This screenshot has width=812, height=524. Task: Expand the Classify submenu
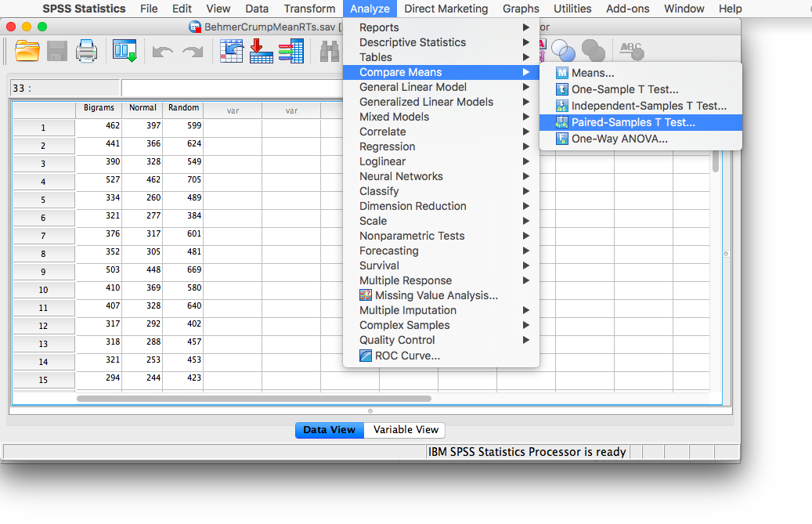(441, 192)
